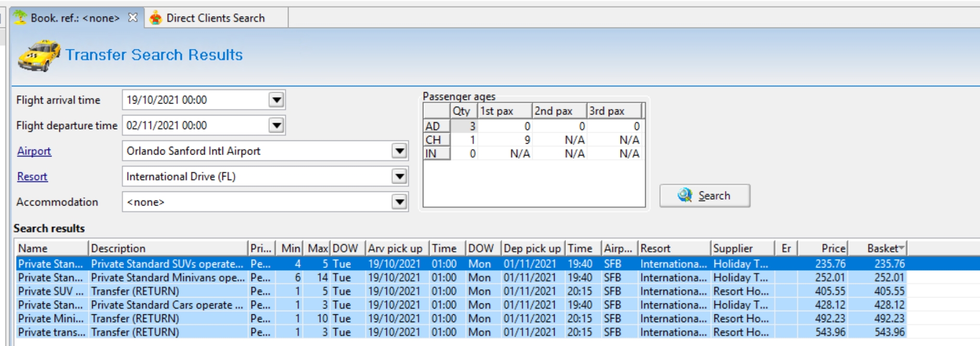The image size is (980, 346).
Task: Select the Private Mini... Transfer (RETURN) row
Action: 461,318
